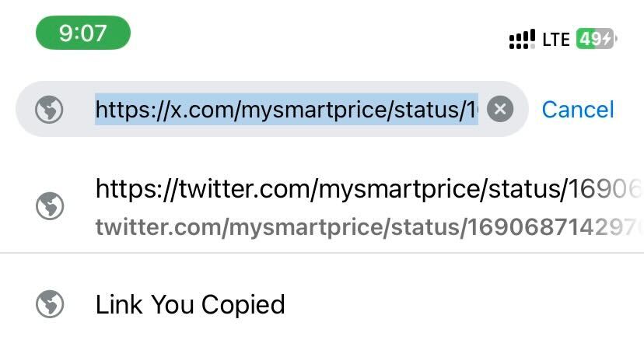644x347 pixels.
Task: Open the twitter.com mysmartprice suggestion
Action: (x=322, y=206)
